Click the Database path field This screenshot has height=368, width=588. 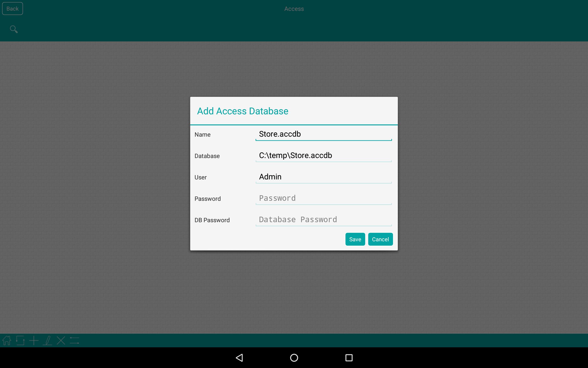[323, 155]
